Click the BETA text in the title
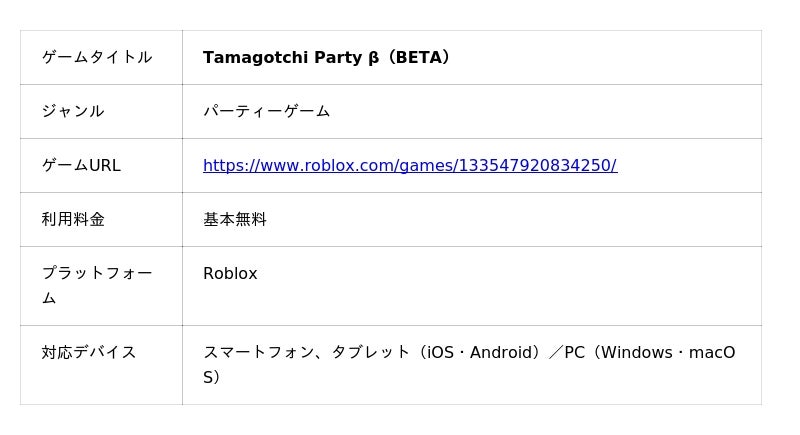 coord(418,58)
